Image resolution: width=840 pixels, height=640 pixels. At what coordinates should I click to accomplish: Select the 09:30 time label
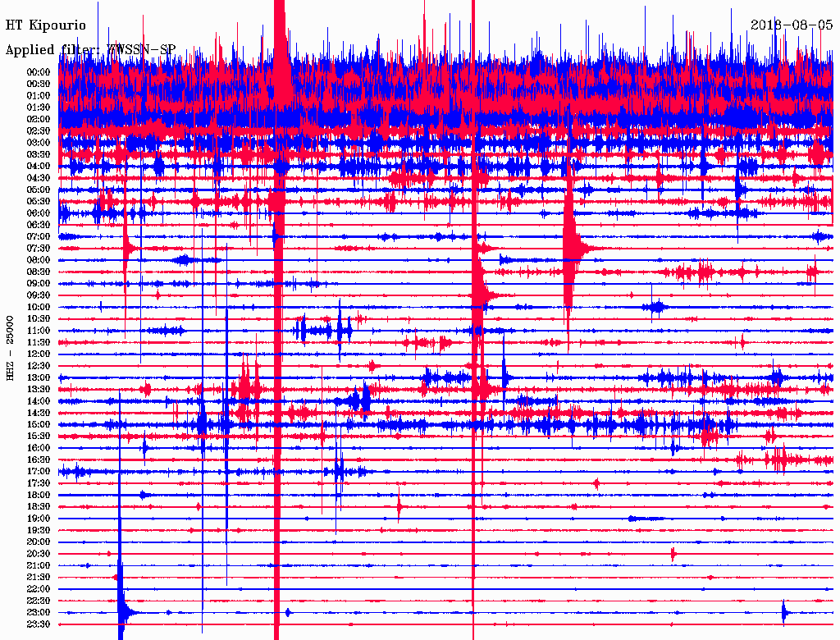(39, 295)
